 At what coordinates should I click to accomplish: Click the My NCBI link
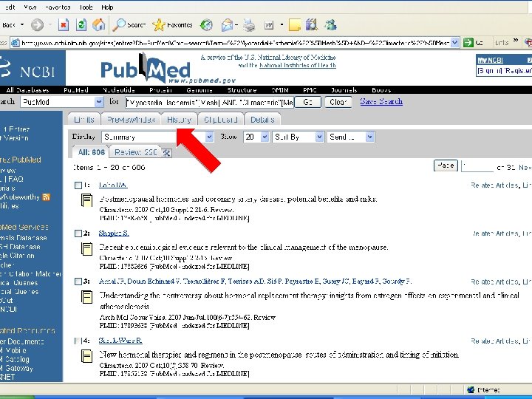(491, 61)
